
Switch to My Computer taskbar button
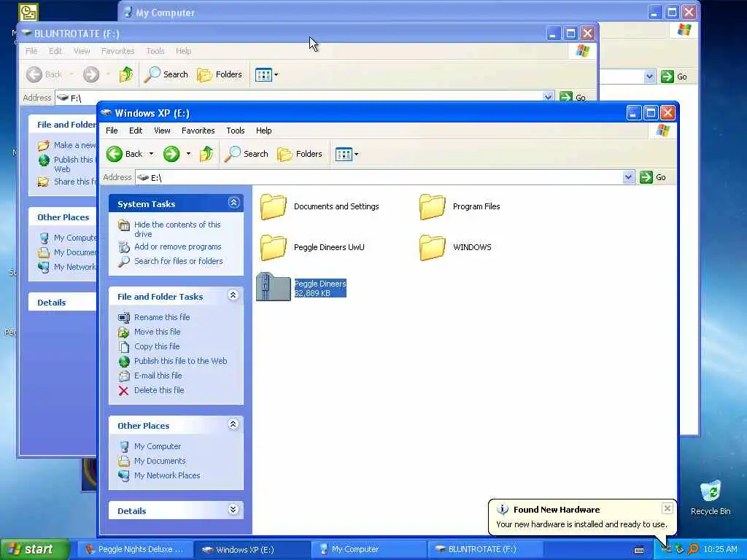[x=370, y=550]
